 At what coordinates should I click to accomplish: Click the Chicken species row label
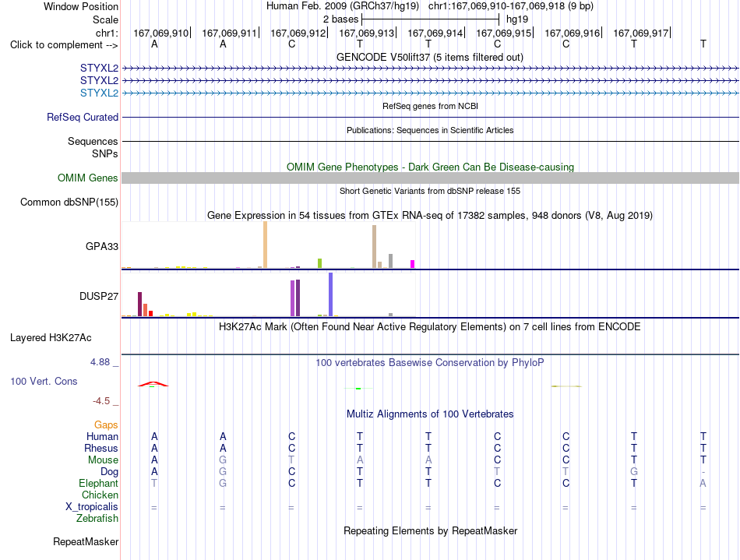[100, 495]
